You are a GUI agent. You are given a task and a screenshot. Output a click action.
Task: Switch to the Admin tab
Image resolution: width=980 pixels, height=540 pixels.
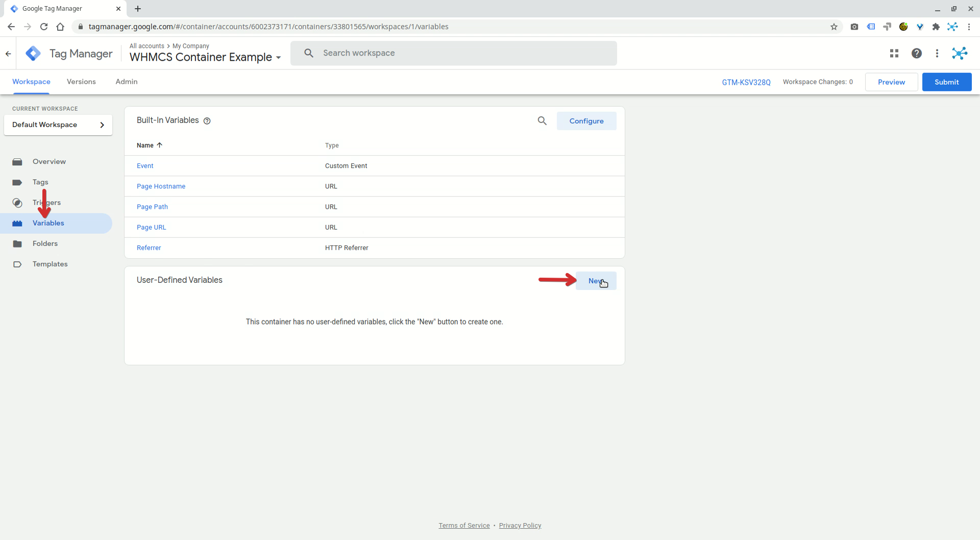pyautogui.click(x=126, y=82)
